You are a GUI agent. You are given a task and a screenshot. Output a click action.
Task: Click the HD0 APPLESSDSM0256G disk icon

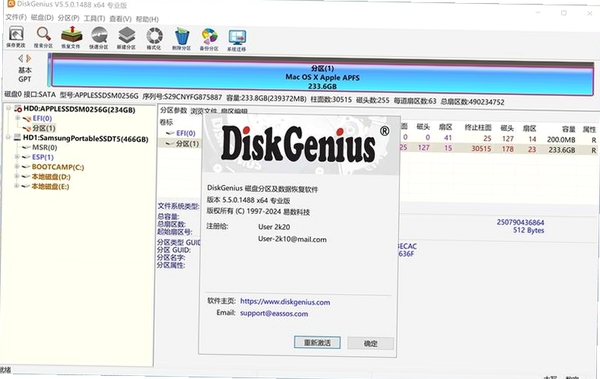click(x=18, y=109)
